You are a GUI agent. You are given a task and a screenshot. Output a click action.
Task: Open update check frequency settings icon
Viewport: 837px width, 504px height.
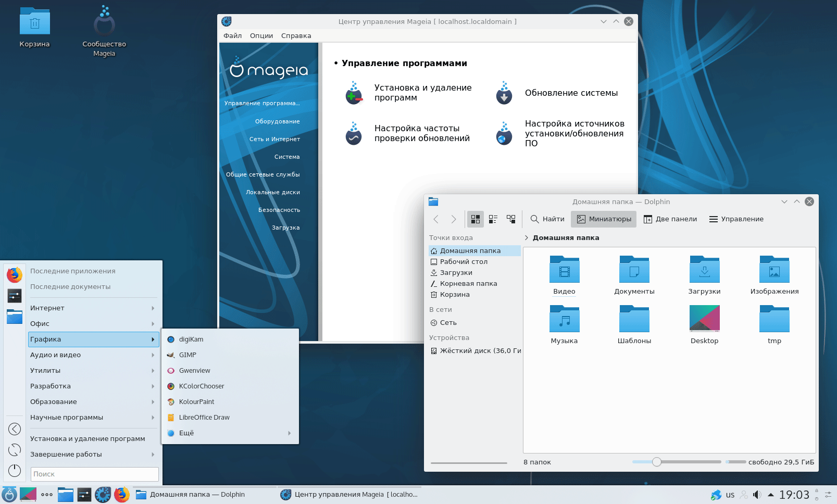pyautogui.click(x=354, y=134)
